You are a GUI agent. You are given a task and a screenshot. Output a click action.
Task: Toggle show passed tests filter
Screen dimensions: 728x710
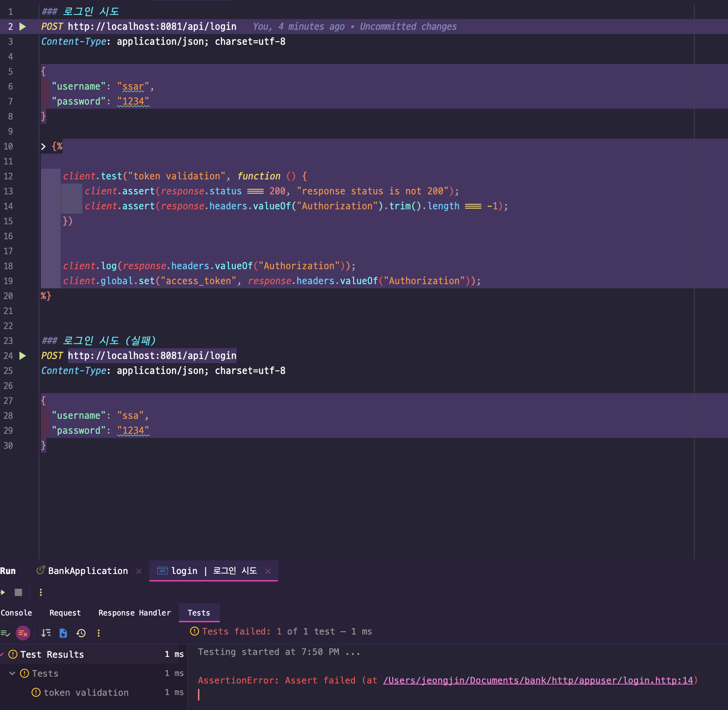tap(5, 633)
